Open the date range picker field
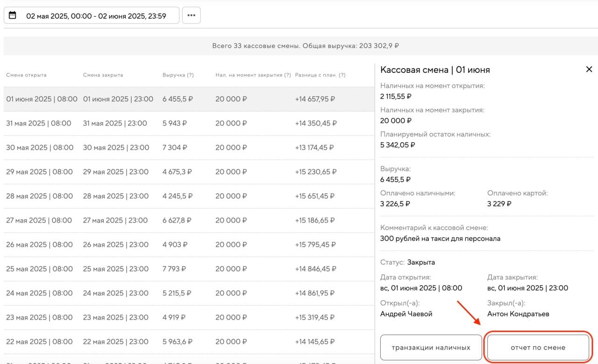The image size is (598, 364). 96,16
